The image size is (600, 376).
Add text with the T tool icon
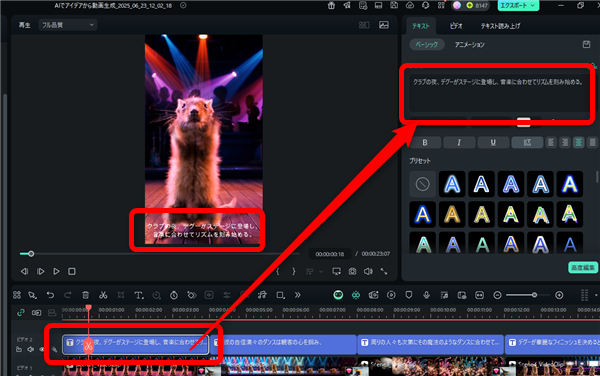(x=139, y=295)
